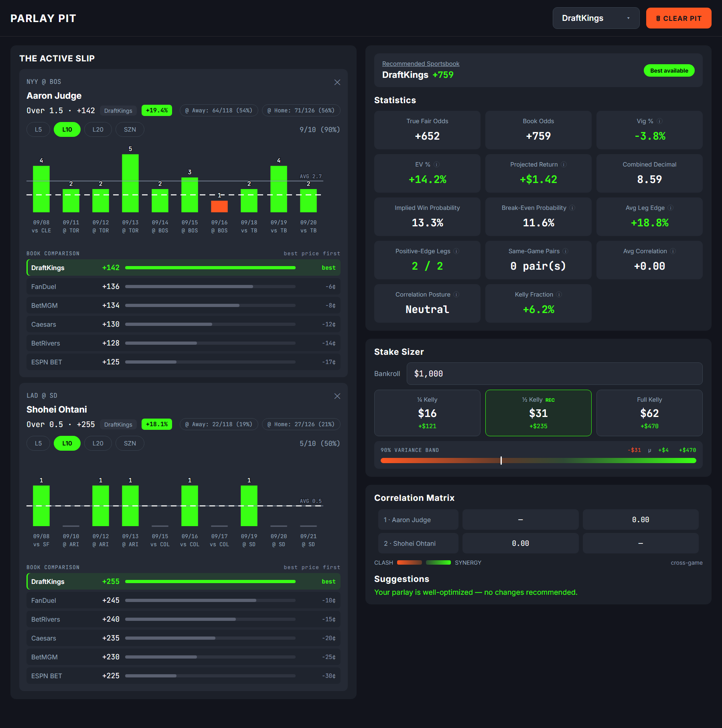Select SZN range for Shohei Ohtani
The image size is (722, 728).
coord(130,443)
